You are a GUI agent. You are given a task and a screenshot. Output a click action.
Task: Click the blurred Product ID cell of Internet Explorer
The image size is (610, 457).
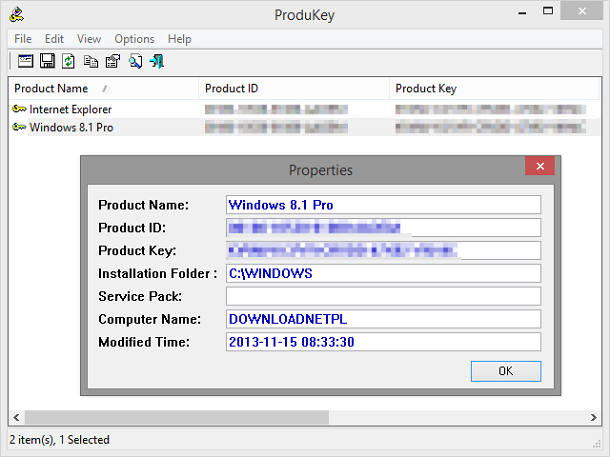(x=276, y=109)
